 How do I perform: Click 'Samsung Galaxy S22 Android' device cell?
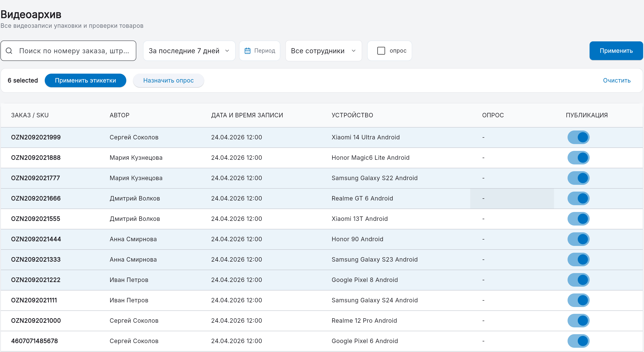(374, 178)
